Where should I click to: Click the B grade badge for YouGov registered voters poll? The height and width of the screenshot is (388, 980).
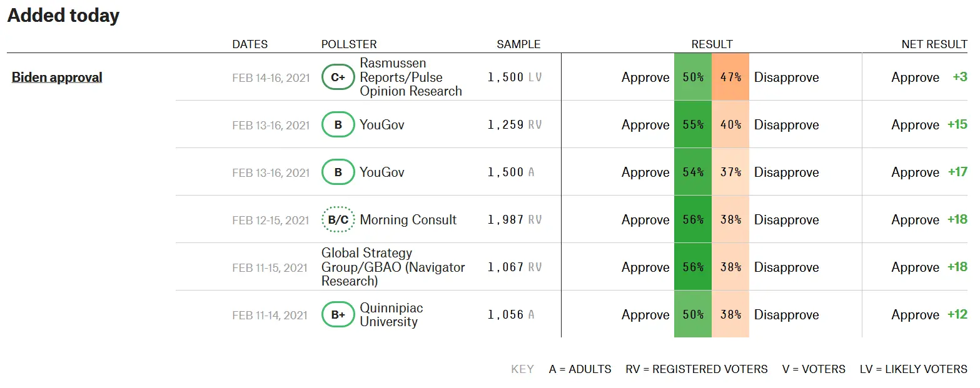[338, 125]
